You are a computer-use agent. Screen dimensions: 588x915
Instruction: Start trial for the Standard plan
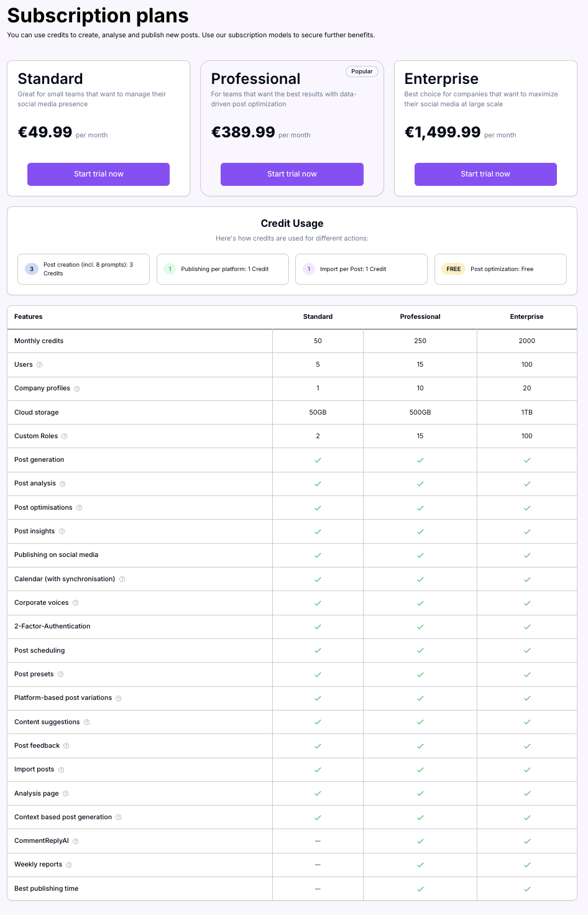[x=98, y=174]
